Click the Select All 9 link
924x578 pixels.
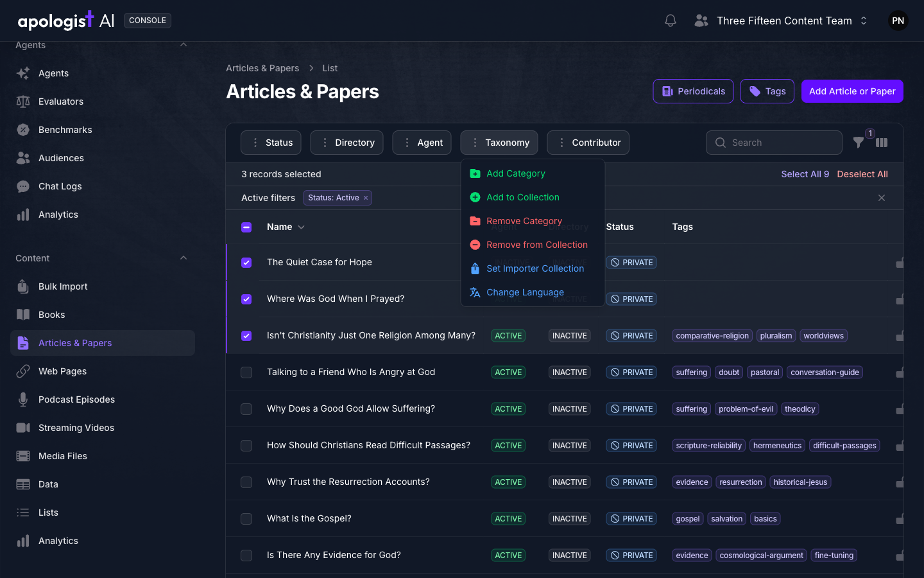[805, 174]
